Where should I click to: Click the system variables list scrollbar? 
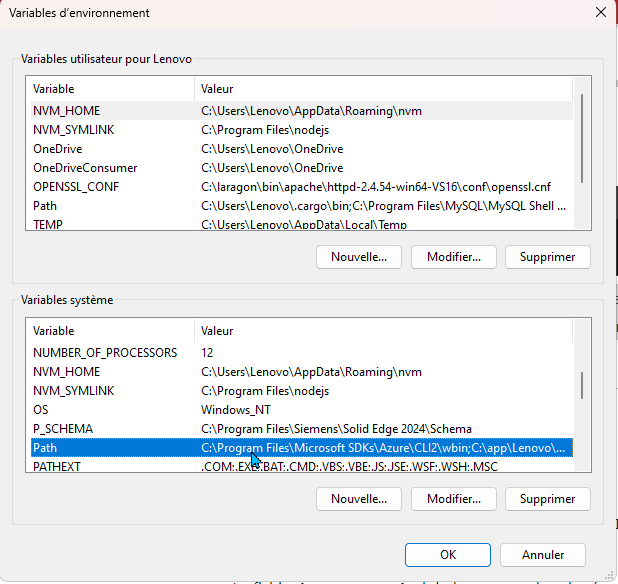[x=582, y=384]
